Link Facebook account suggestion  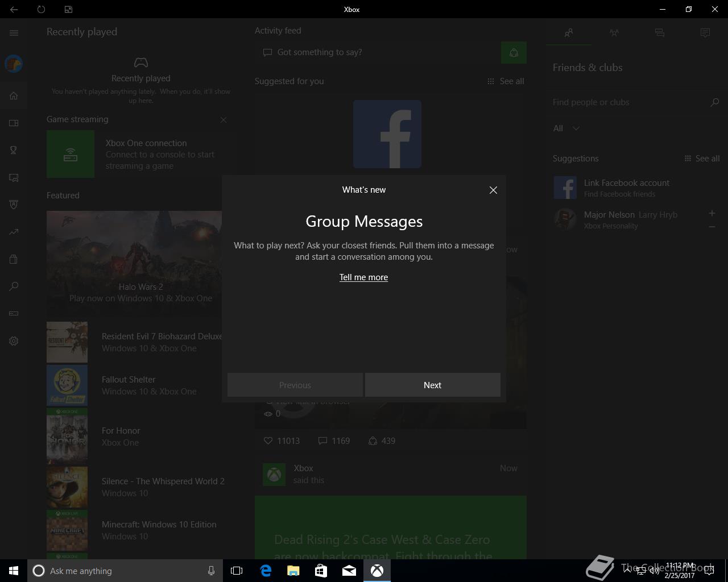click(637, 188)
